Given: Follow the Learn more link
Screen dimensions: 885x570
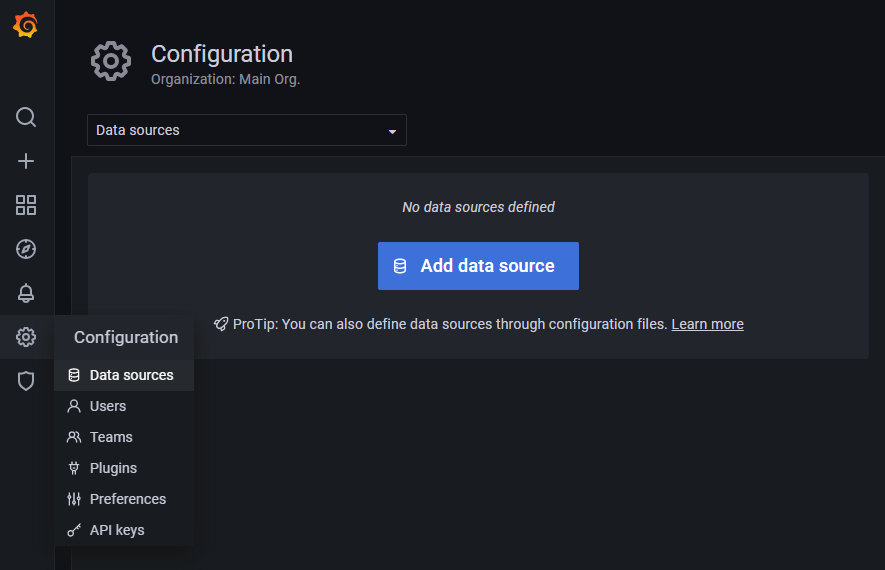Looking at the screenshot, I should (707, 324).
